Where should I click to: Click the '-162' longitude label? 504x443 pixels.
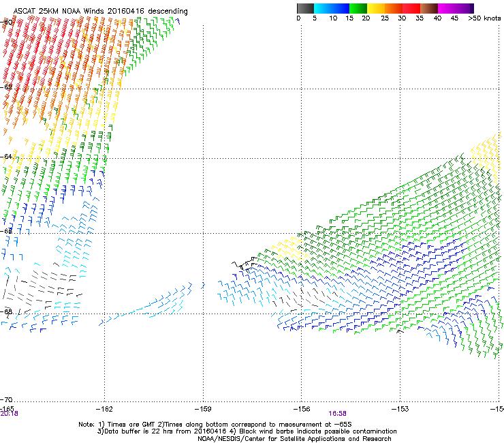(x=104, y=409)
